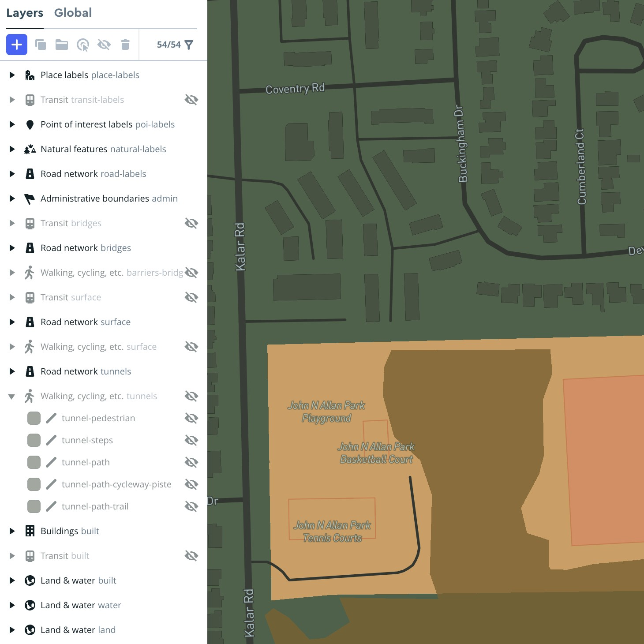This screenshot has width=644, height=644.
Task: Select the tunnel-path-trail layer
Action: click(x=95, y=506)
